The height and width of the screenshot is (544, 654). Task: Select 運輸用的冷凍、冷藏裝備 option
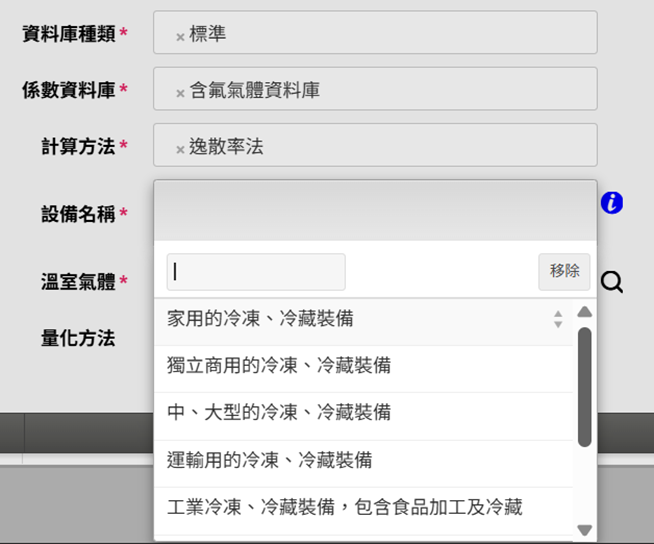coord(270,460)
